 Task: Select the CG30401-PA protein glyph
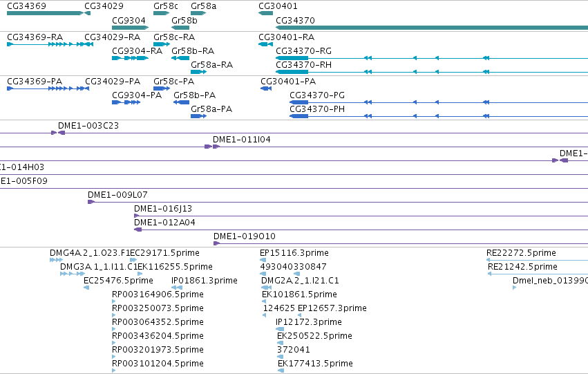[x=266, y=88]
